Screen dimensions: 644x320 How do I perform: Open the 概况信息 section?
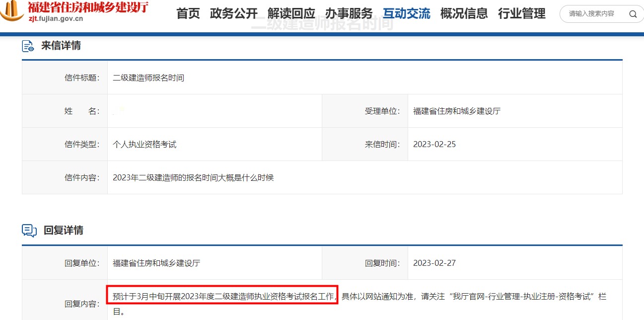pos(464,14)
